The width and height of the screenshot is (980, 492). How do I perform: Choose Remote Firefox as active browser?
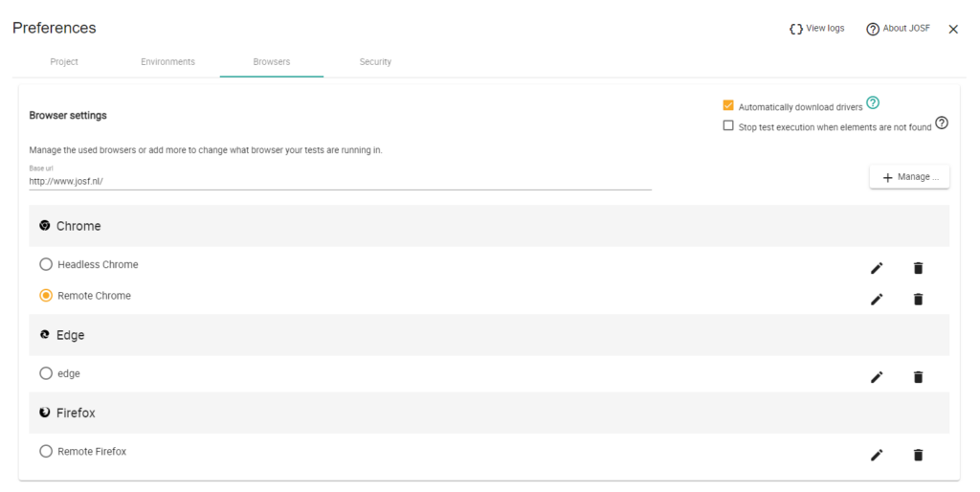[46, 451]
